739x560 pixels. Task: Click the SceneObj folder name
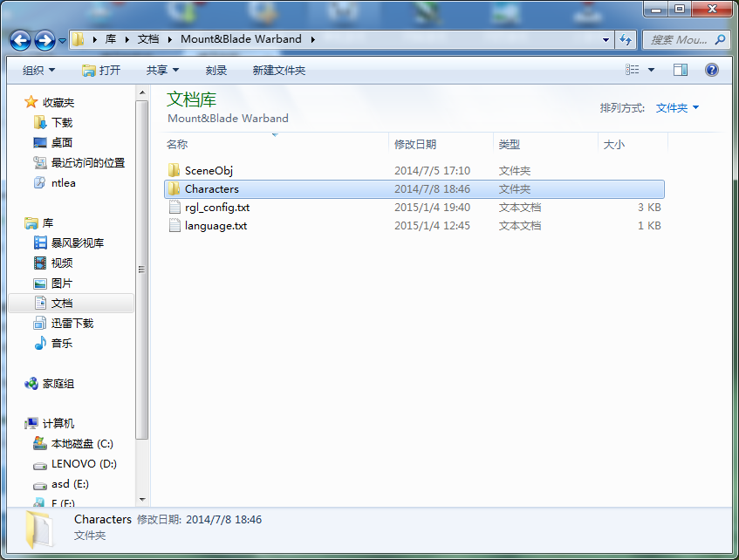point(209,171)
